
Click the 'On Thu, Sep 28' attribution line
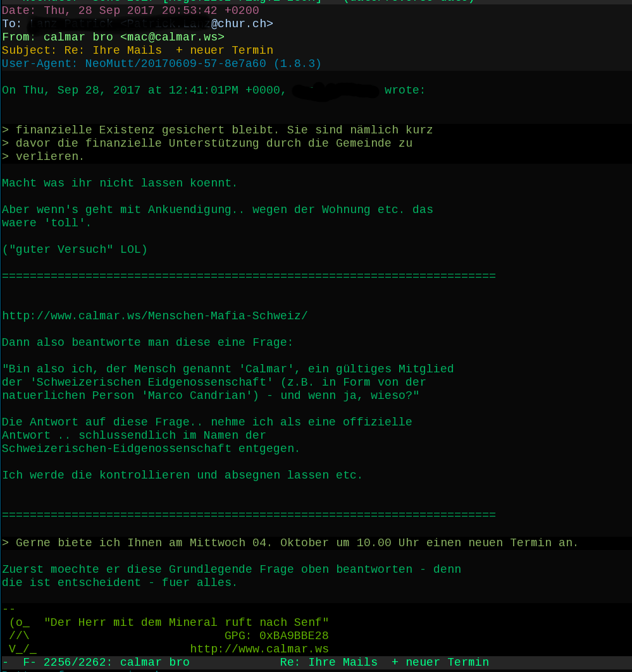[214, 90]
